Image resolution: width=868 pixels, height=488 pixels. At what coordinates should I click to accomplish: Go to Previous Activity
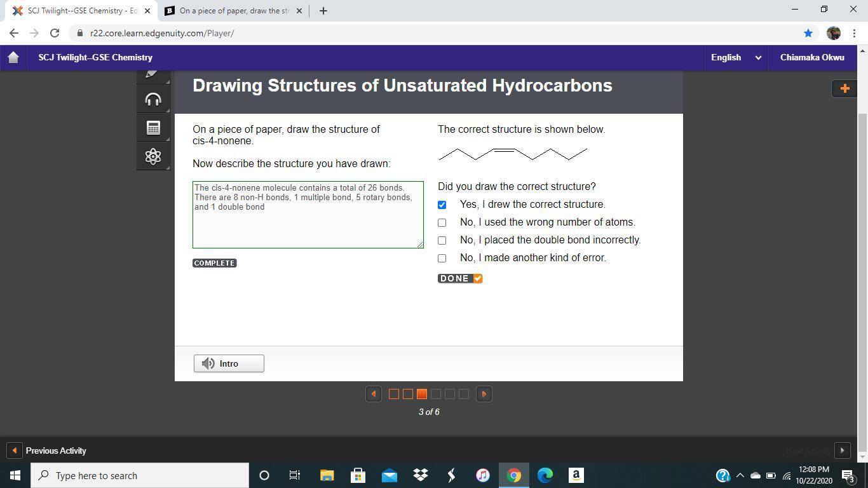point(47,451)
